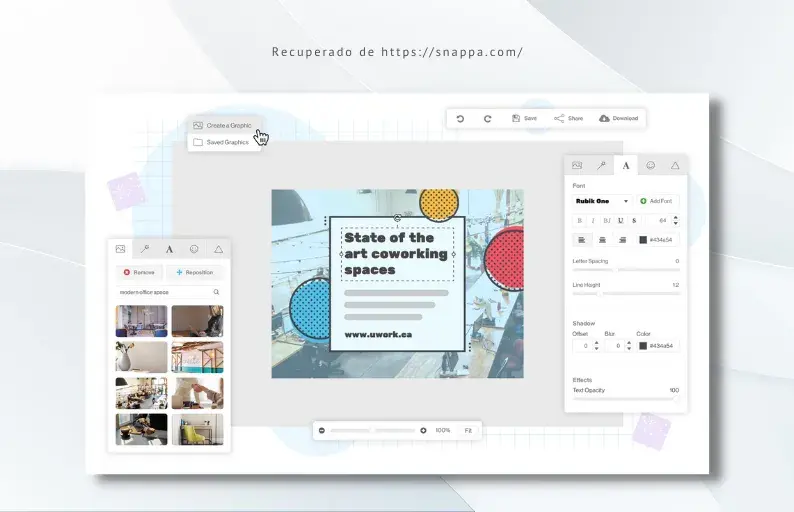Open Background image tab in right font panel
This screenshot has width=794, height=512.
click(577, 165)
